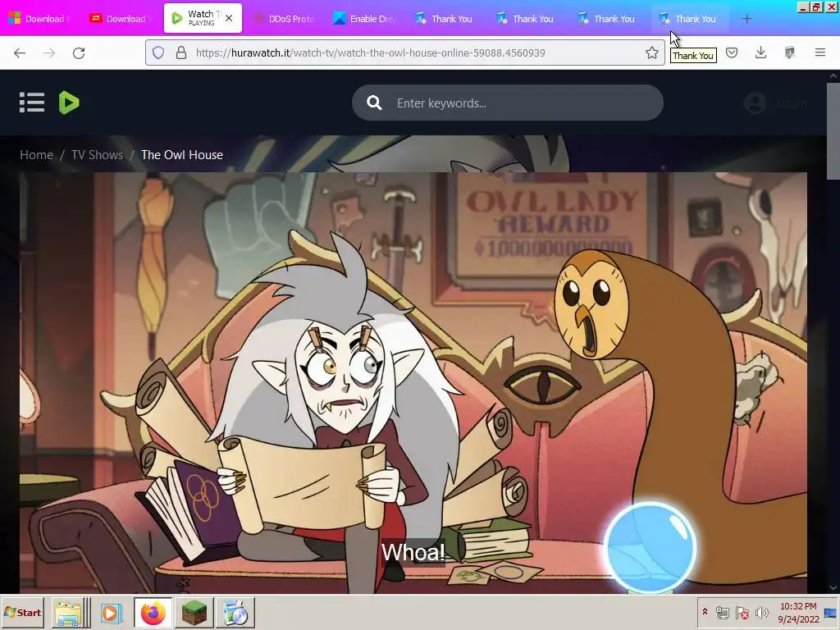Click the extension icon beside downloads
This screenshot has width=840, height=630.
click(x=790, y=52)
